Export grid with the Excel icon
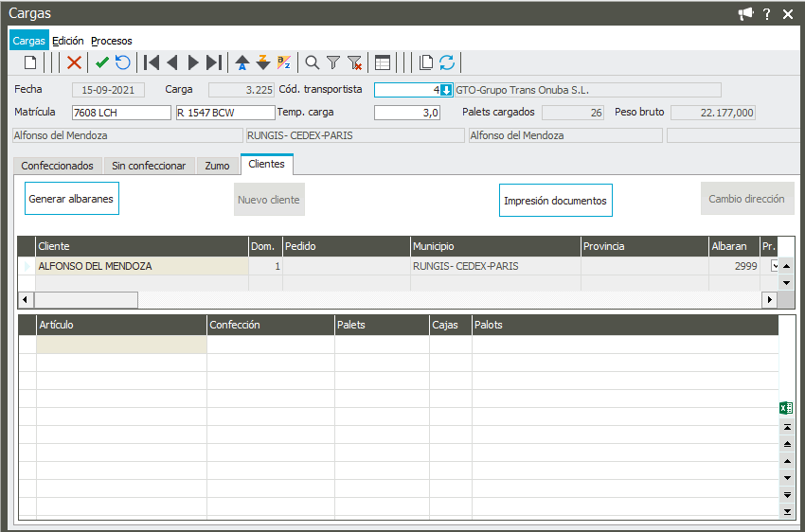Viewport: 805px width, 532px height. 785,408
